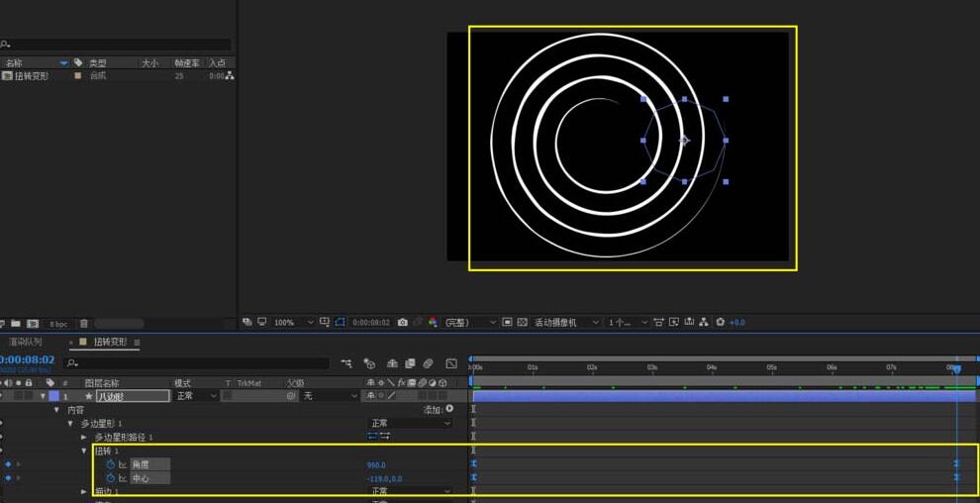
Task: Toggle visibility eye for 多边星形 1
Action: [x=2, y=424]
